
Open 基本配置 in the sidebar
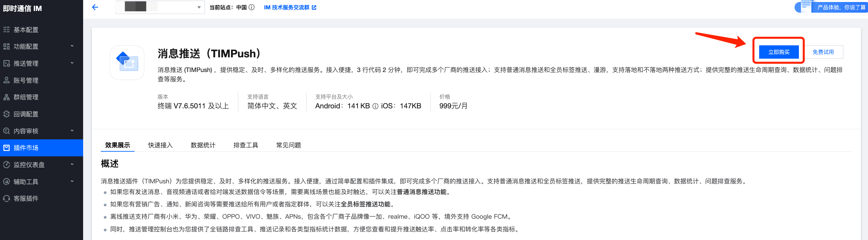(41, 30)
